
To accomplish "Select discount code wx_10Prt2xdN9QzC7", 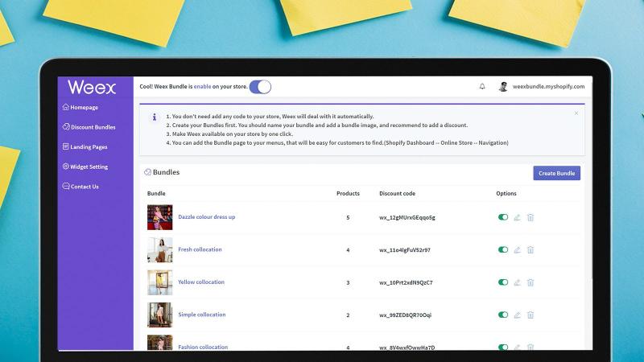I will [406, 282].
